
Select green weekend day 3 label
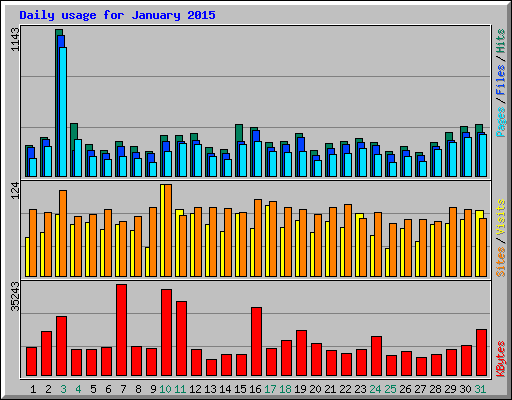(63, 389)
